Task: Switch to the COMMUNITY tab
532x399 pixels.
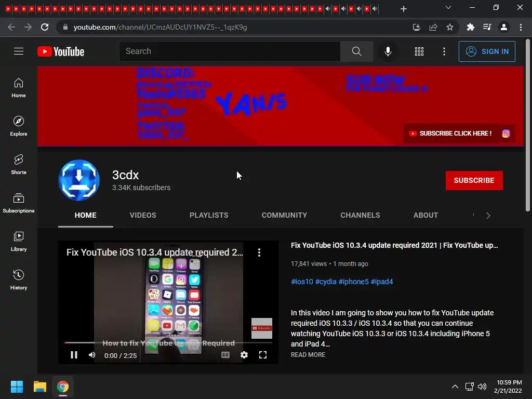Action: click(284, 215)
